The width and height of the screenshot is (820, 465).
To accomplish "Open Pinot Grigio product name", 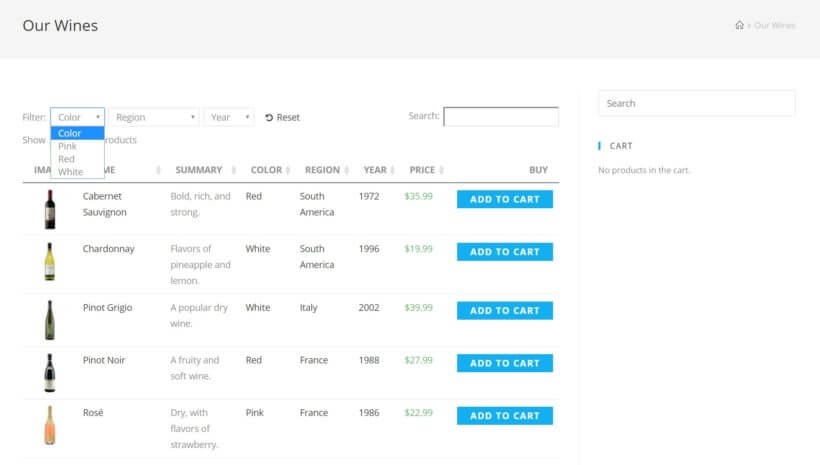I will 107,308.
